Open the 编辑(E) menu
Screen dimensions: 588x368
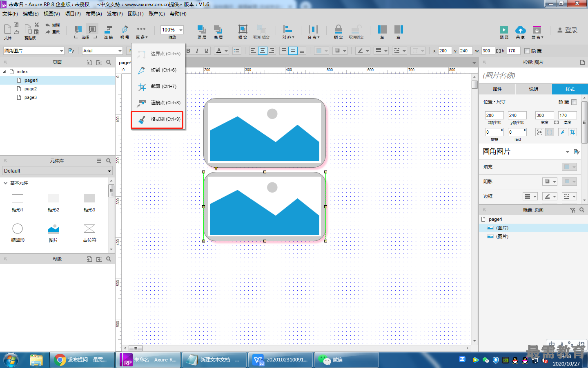[31, 14]
